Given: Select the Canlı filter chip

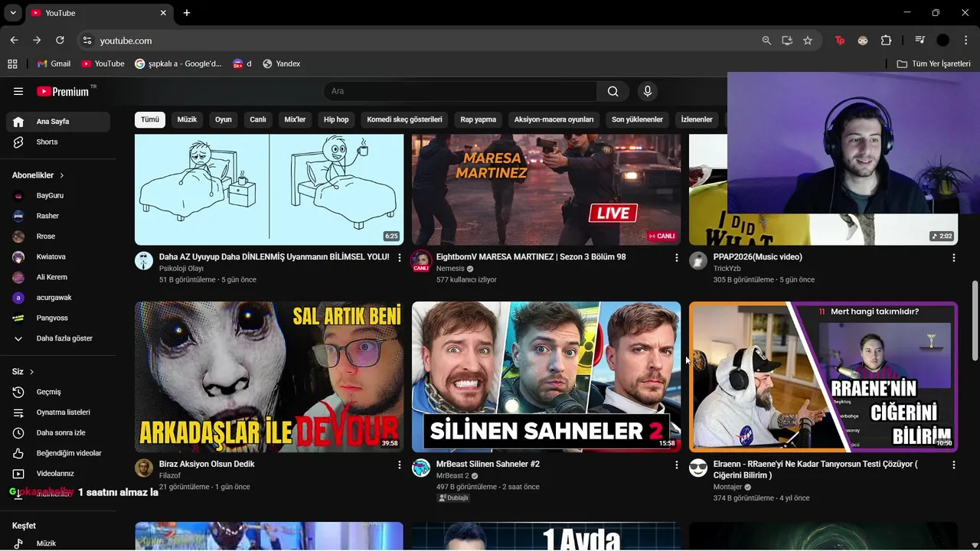Looking at the screenshot, I should (x=258, y=119).
